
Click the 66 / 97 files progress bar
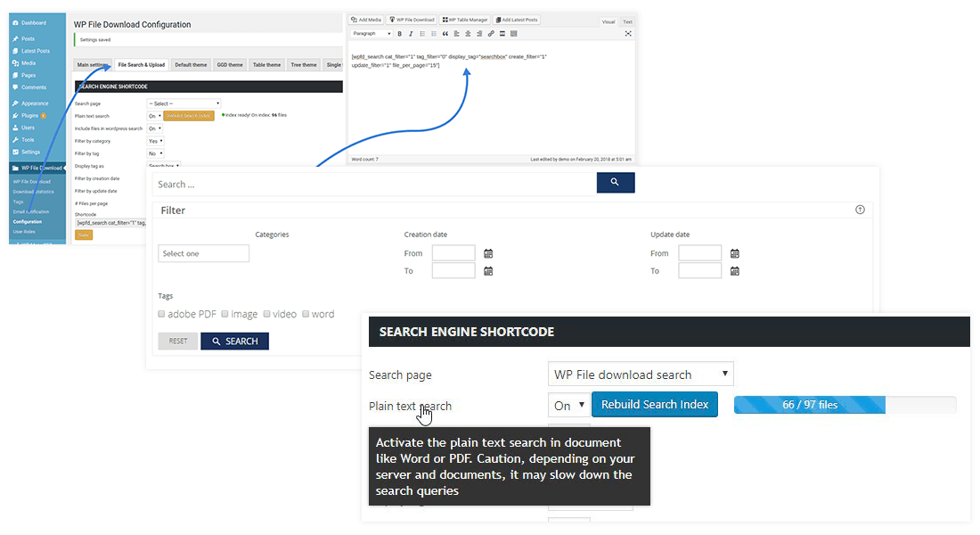pos(844,405)
